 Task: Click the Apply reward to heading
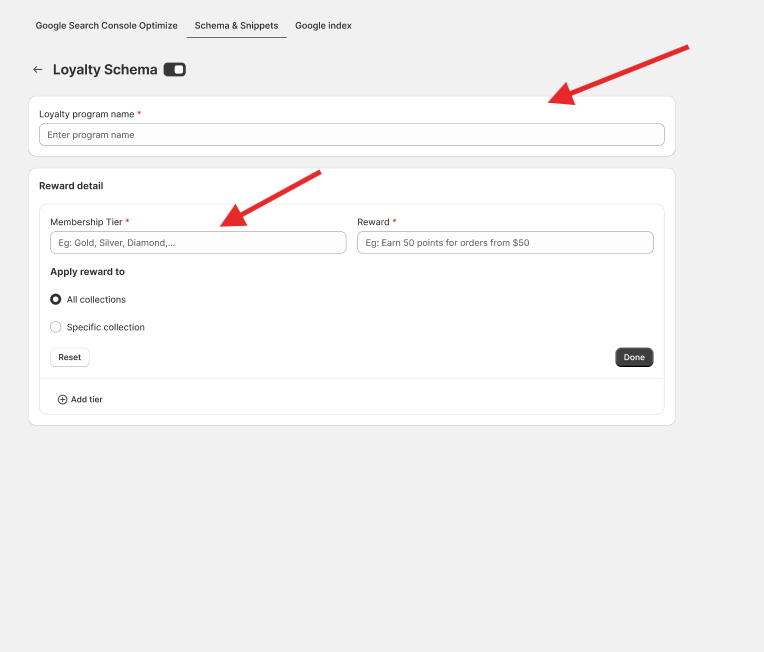coord(87,272)
